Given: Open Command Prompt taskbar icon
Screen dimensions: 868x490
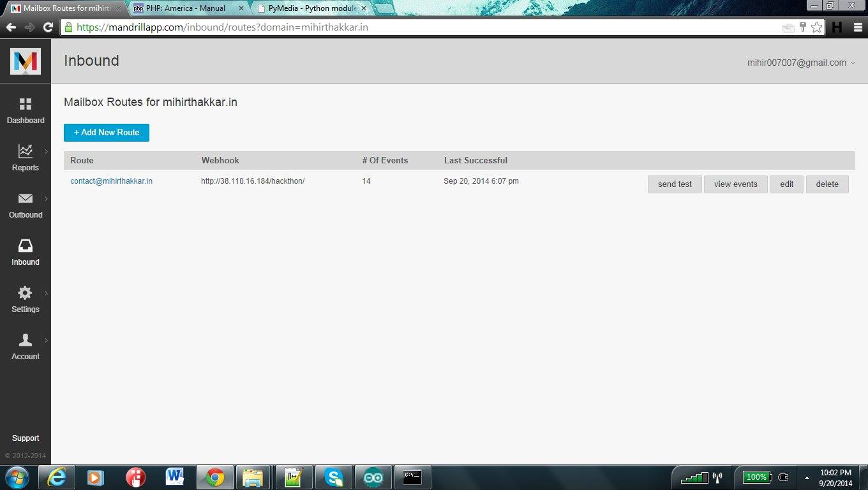Looking at the screenshot, I should (412, 477).
